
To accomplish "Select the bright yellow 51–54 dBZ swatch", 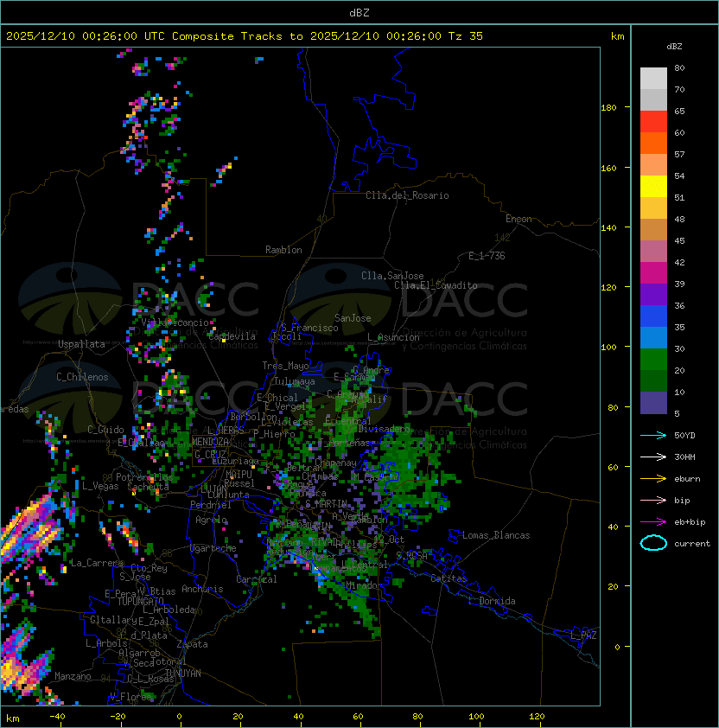I will pos(653,186).
